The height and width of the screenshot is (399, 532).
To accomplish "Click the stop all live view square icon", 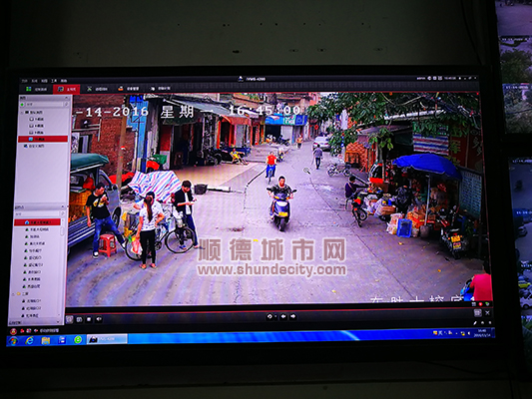I will pyautogui.click(x=89, y=319).
